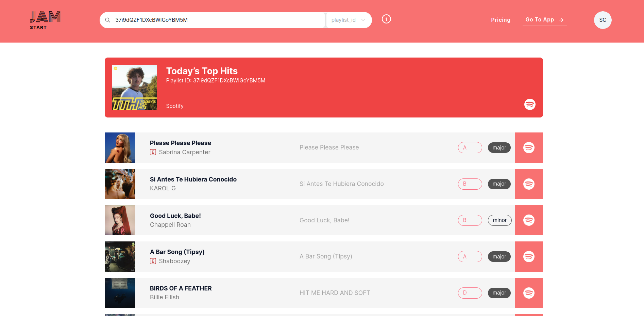Open Good Luck, Babe! in Spotify
This screenshot has height=316, width=644.
coord(529,220)
